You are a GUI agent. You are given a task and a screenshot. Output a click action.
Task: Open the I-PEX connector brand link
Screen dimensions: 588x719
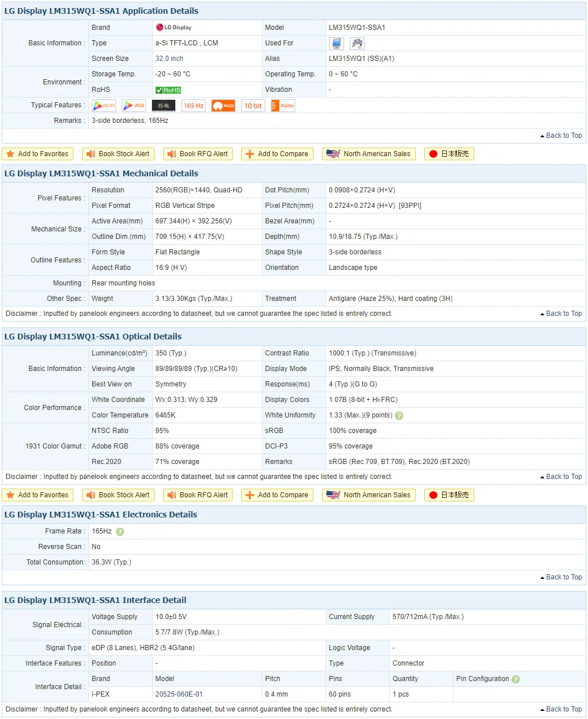click(x=100, y=695)
